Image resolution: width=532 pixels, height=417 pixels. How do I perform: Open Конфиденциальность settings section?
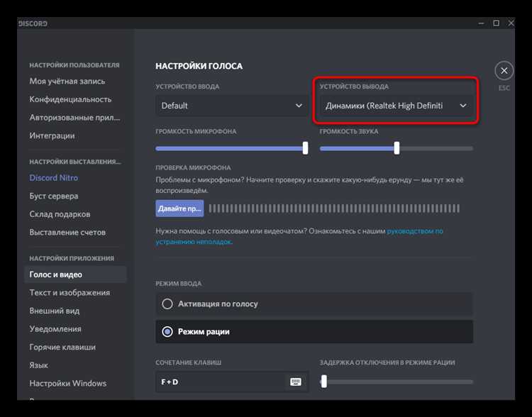coord(70,99)
